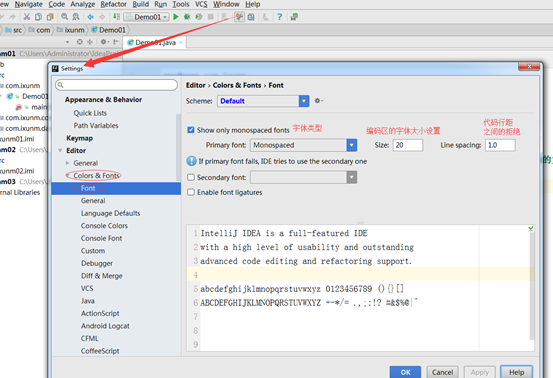The image size is (553, 378).
Task: Close the Demo01.java editor tab
Action: click(x=181, y=43)
